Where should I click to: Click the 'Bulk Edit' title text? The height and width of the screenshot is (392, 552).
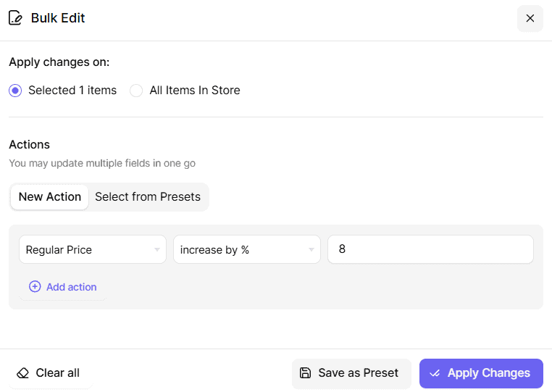(x=58, y=18)
